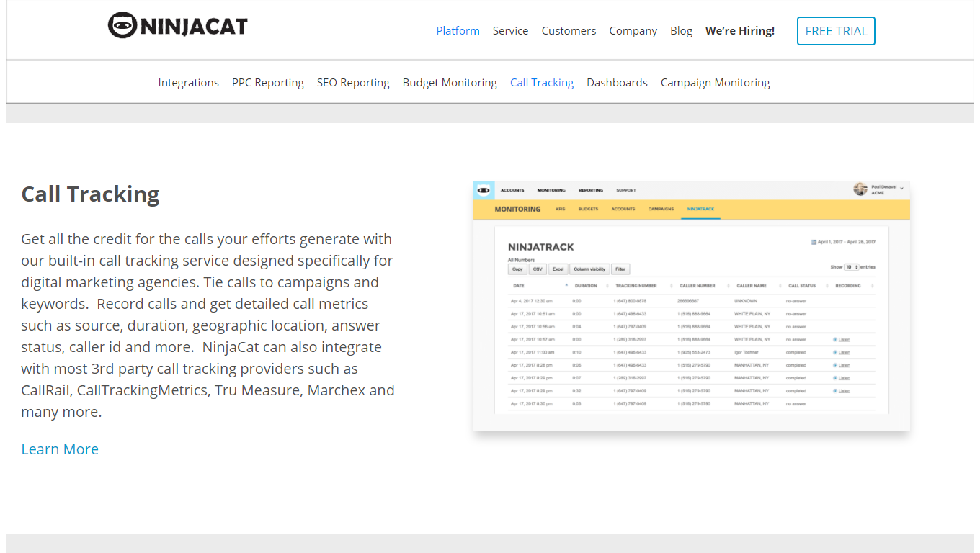Click the calendar icon beside the date range
Image resolution: width=980 pixels, height=553 pixels.
(x=813, y=242)
